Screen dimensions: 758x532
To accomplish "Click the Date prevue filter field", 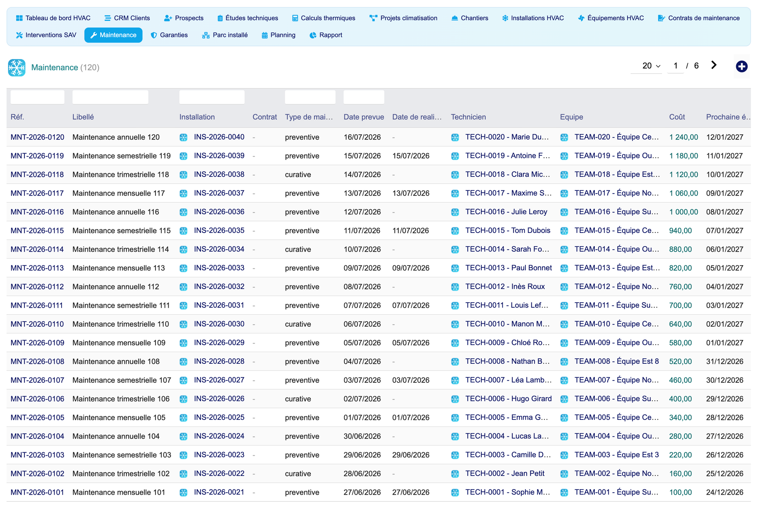I will click(x=364, y=97).
